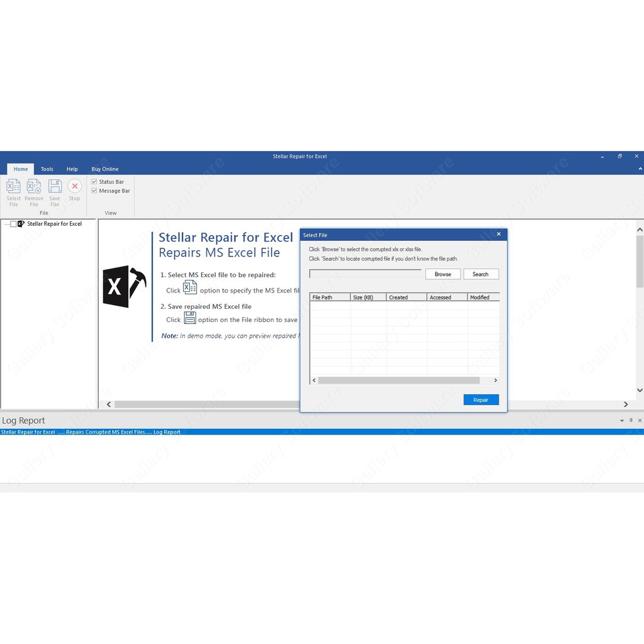Click the Repair button
The height and width of the screenshot is (644, 644).
481,399
